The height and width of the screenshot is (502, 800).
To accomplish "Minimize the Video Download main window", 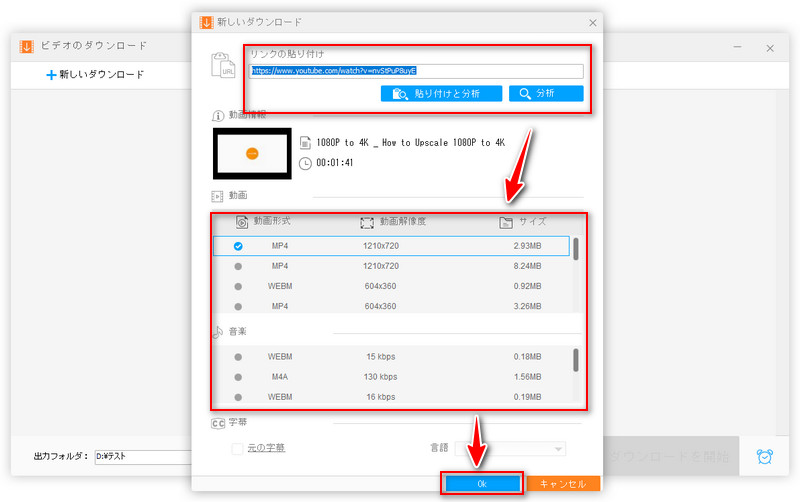I will tap(737, 47).
